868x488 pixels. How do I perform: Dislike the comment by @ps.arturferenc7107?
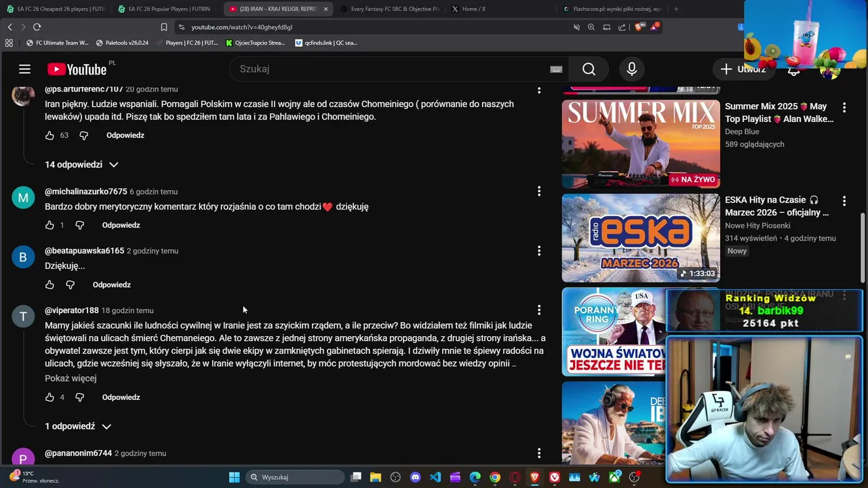click(x=83, y=136)
